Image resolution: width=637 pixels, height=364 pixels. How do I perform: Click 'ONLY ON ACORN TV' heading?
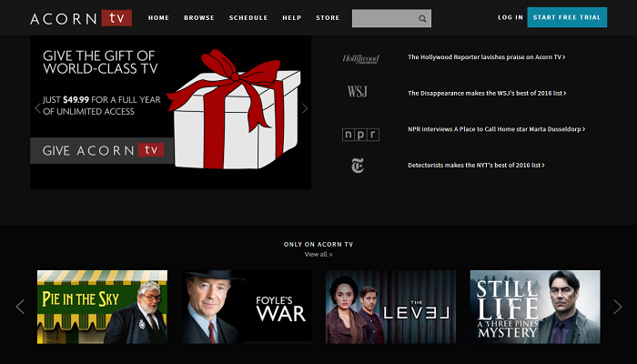318,244
